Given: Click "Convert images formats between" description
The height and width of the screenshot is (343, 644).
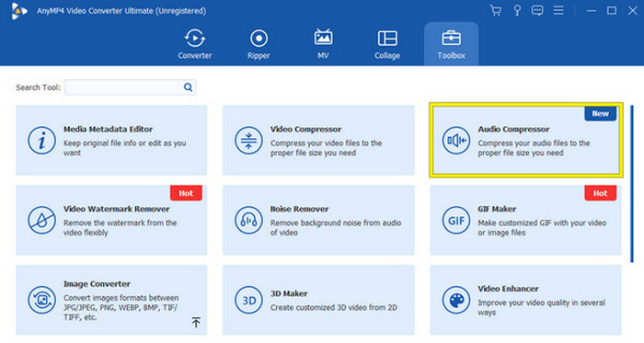Looking at the screenshot, I should tap(121, 308).
